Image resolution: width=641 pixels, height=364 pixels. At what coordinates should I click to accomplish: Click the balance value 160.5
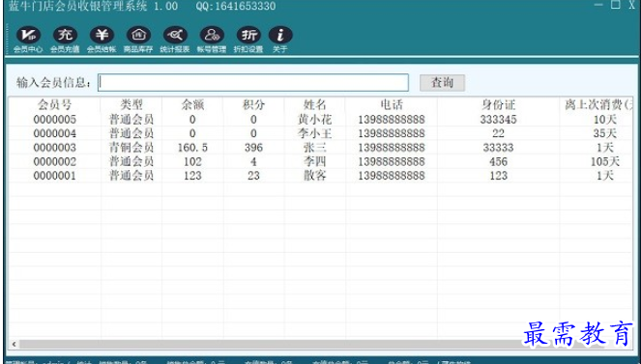[192, 148]
